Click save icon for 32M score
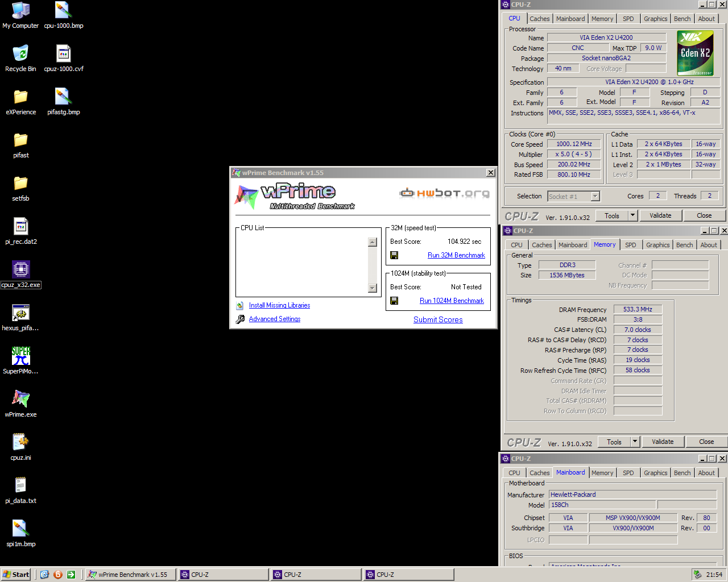Viewport: 728px width, 582px height. (x=394, y=255)
